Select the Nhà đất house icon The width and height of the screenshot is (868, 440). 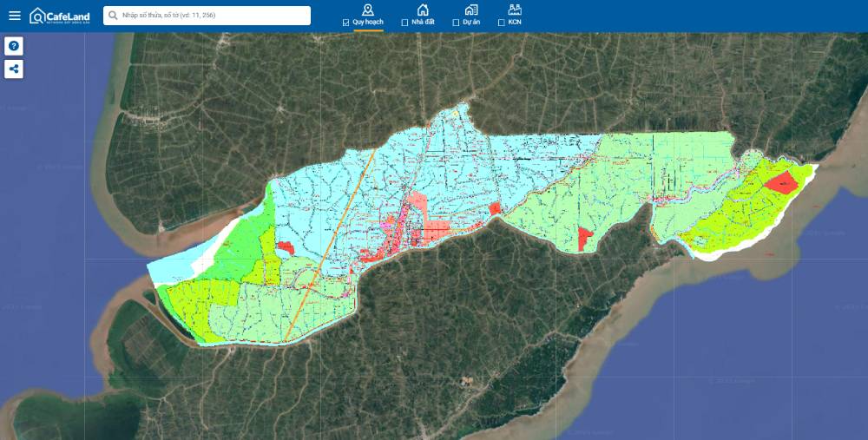[423, 10]
